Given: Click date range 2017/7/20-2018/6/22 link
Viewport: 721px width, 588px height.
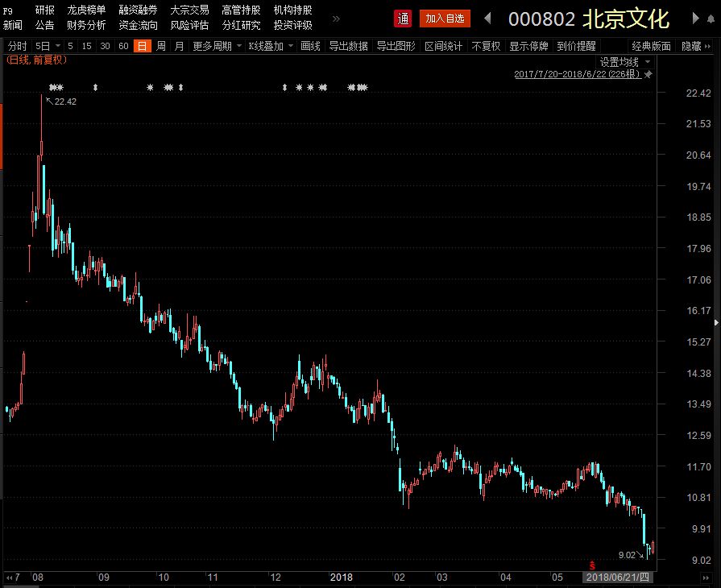Looking at the screenshot, I should point(577,74).
